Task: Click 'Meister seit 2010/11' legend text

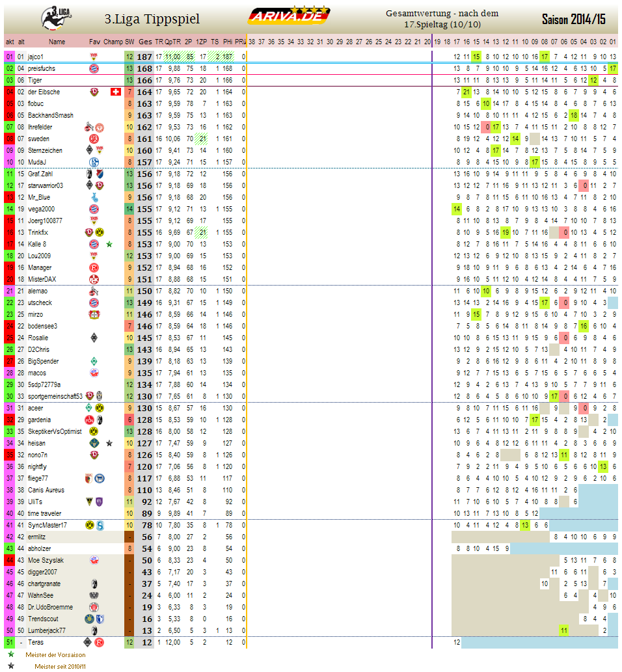Action: [x=60, y=666]
